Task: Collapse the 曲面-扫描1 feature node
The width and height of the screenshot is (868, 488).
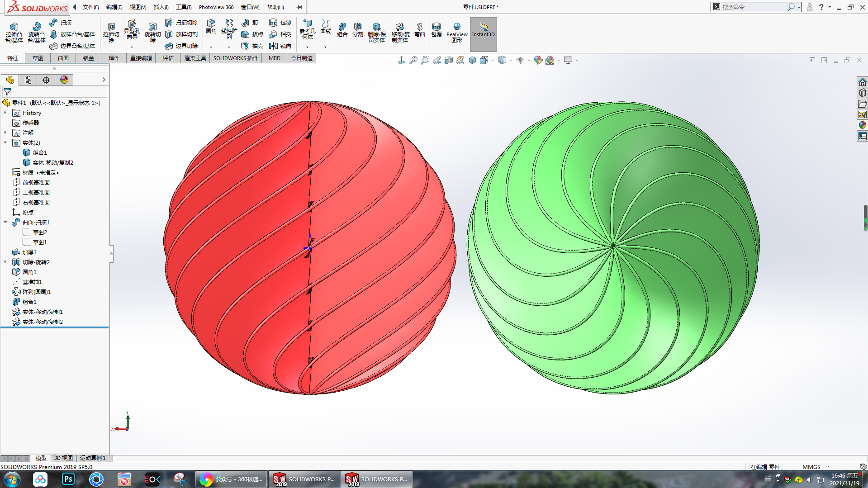Action: (x=5, y=222)
